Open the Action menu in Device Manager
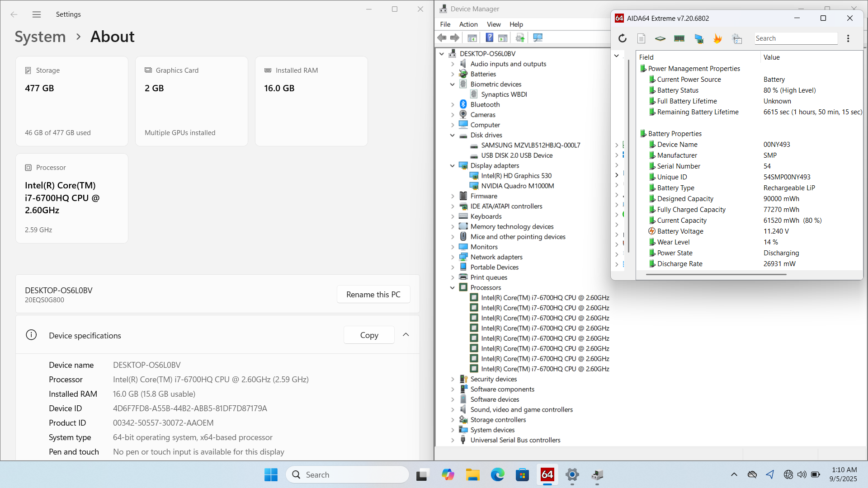Image resolution: width=868 pixels, height=488 pixels. pos(468,24)
